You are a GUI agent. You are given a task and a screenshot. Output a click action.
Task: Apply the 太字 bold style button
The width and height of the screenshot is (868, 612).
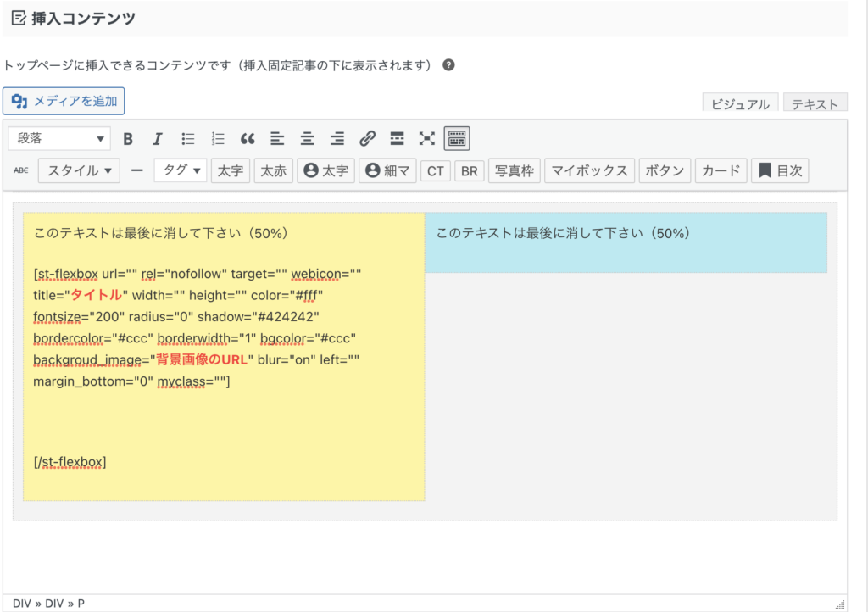(x=231, y=170)
